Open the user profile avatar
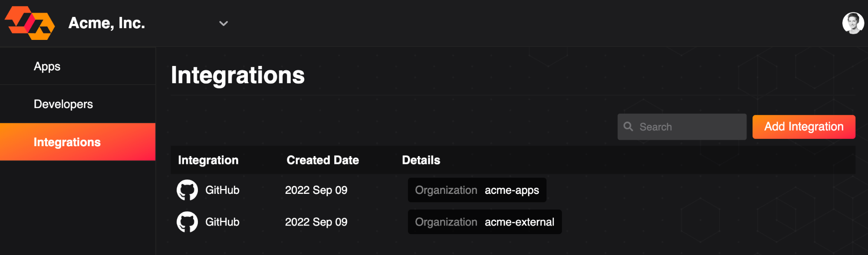The height and width of the screenshot is (255, 868). coord(853,23)
